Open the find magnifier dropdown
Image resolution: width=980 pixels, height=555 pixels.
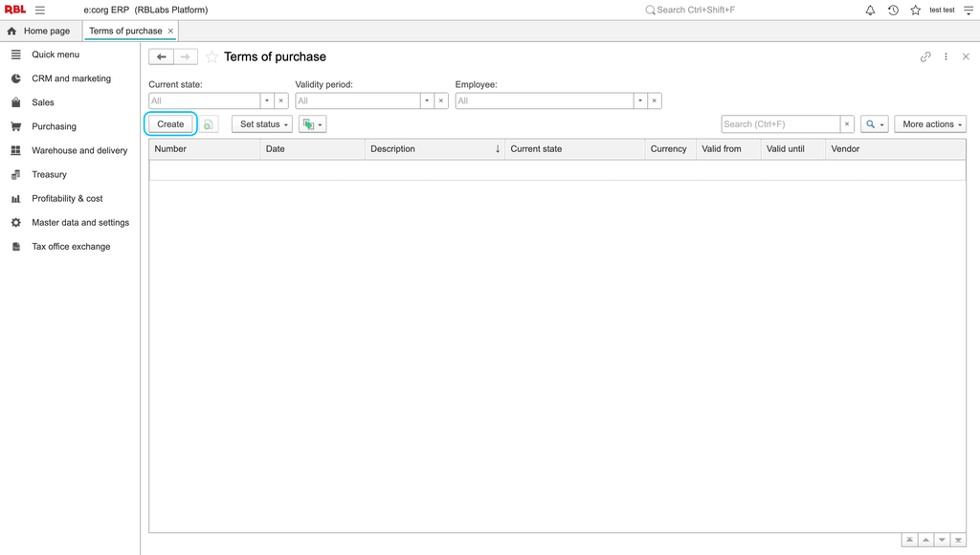[875, 124]
